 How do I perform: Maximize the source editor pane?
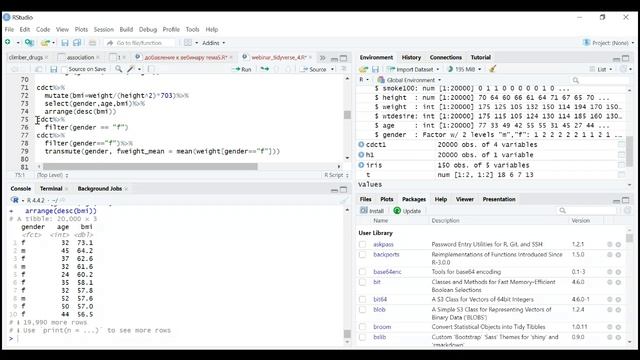pyautogui.click(x=344, y=58)
